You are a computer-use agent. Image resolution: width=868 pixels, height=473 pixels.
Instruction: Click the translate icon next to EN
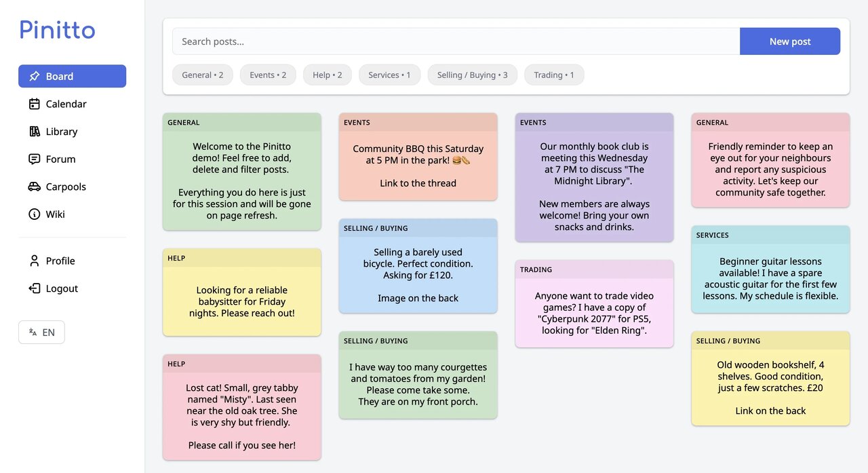click(x=33, y=332)
